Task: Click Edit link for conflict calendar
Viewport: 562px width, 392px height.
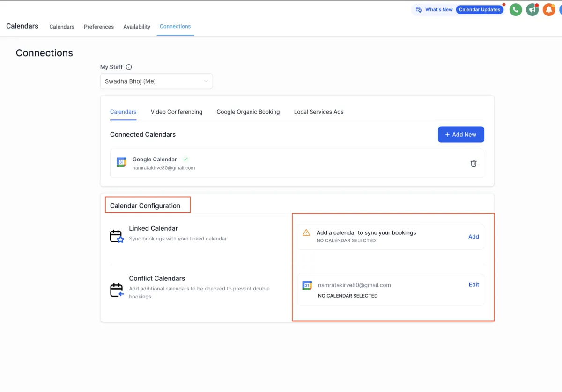Action: click(x=473, y=284)
